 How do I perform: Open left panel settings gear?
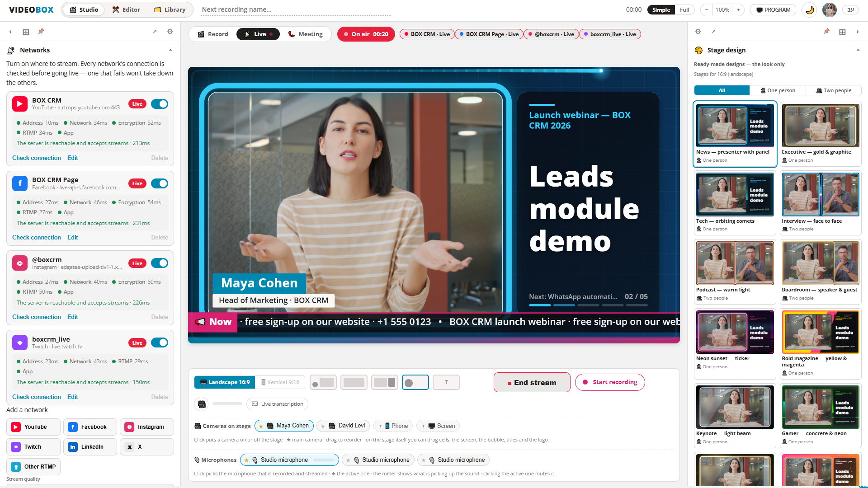click(x=170, y=32)
